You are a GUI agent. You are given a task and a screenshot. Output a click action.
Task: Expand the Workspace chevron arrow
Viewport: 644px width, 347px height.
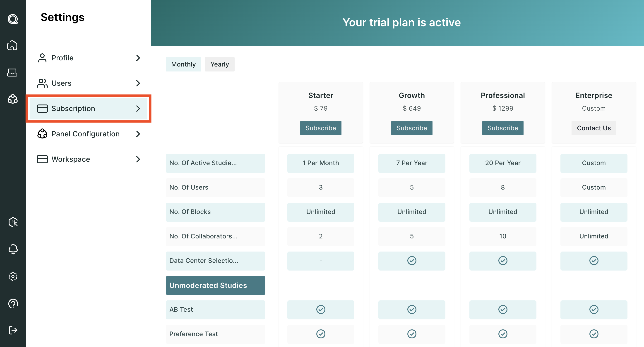tap(138, 159)
